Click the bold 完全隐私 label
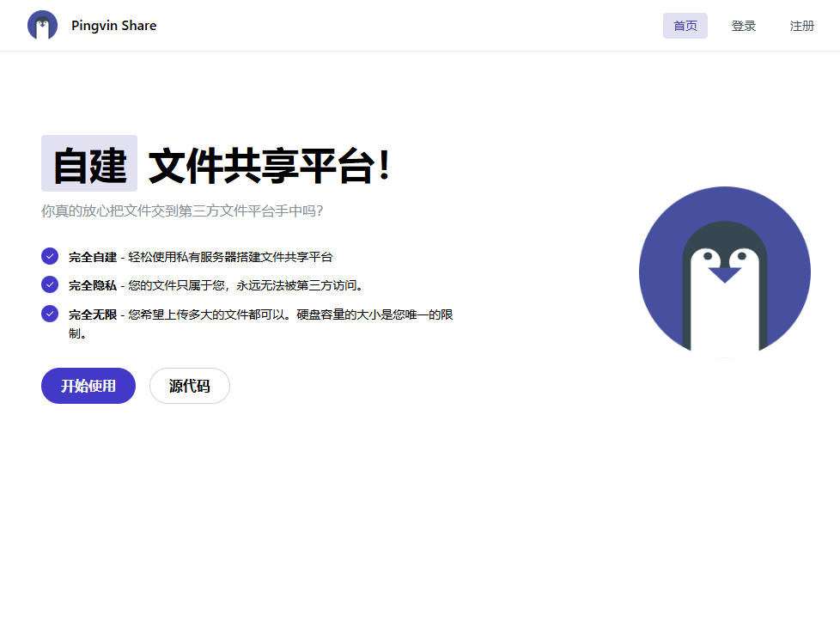Screen dimensions: 840x641 (93, 285)
